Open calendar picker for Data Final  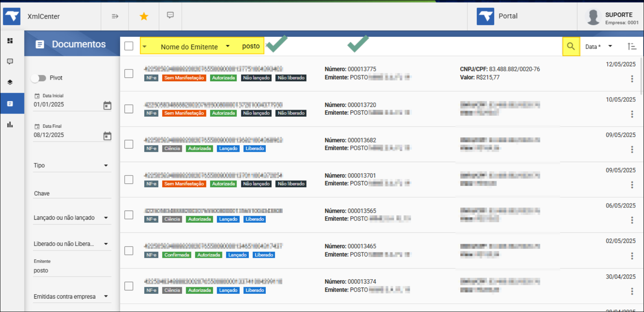tap(107, 136)
